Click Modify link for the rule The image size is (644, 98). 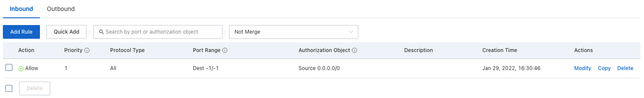pos(582,68)
